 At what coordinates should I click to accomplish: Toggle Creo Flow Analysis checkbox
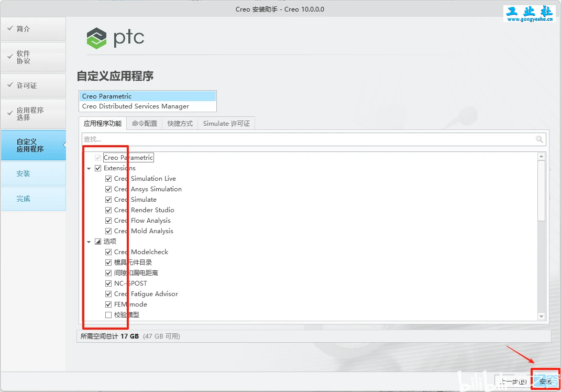tap(108, 221)
